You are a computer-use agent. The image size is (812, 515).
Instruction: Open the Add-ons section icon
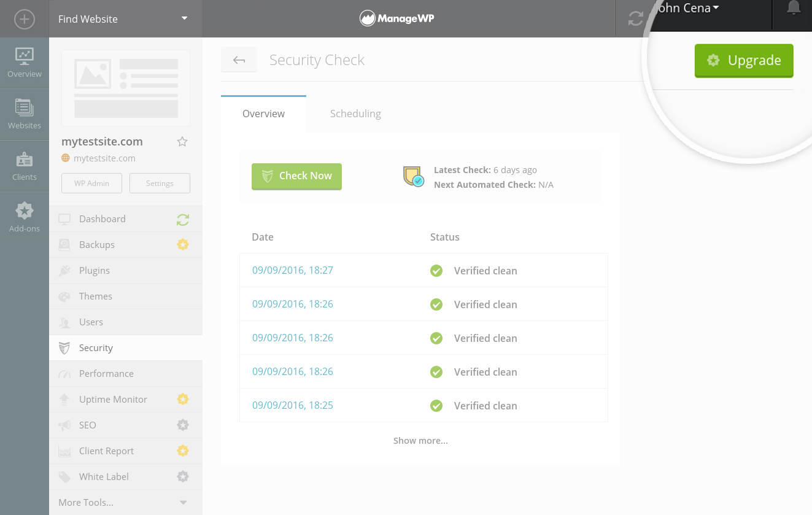25,218
